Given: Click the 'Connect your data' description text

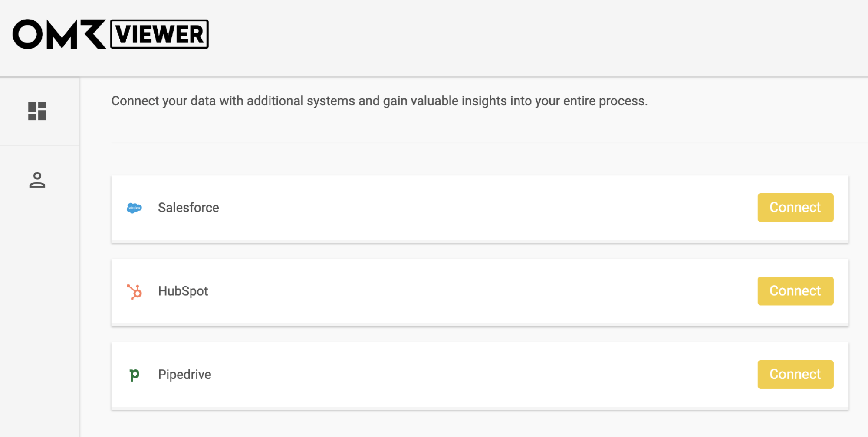Looking at the screenshot, I should click(x=379, y=101).
